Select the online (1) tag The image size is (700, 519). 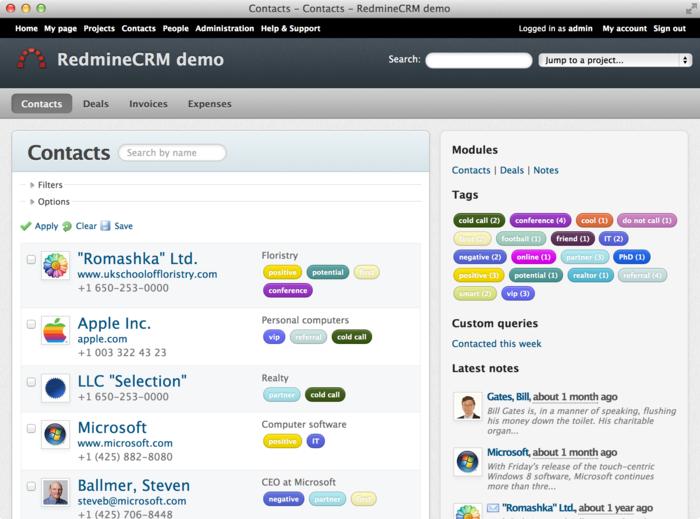point(533,257)
